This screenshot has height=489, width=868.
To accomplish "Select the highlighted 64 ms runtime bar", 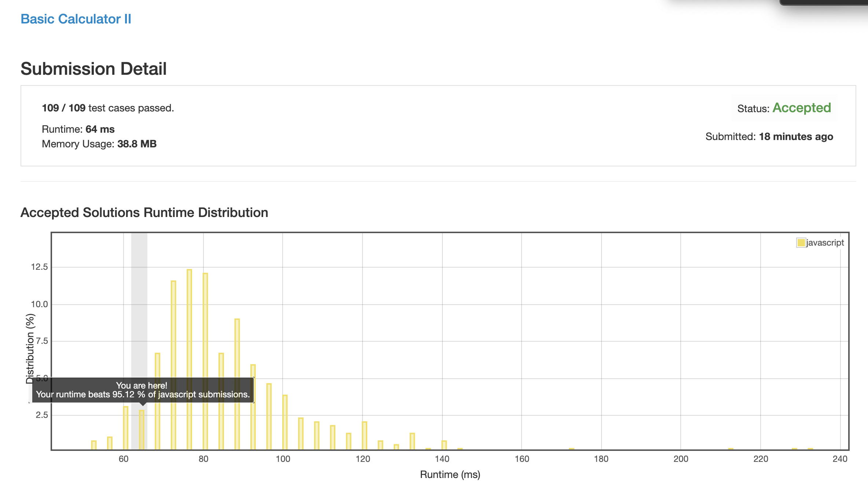I will 141,430.
